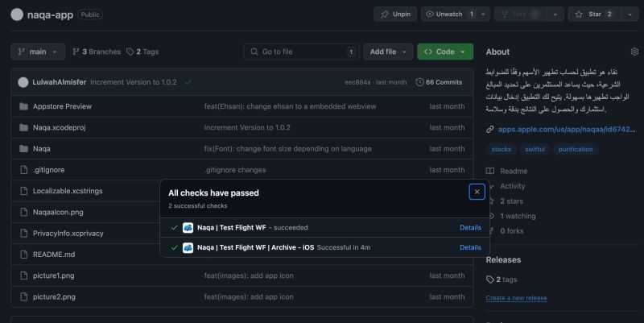
Task: Click the green commit status checkmark
Action: point(188,82)
